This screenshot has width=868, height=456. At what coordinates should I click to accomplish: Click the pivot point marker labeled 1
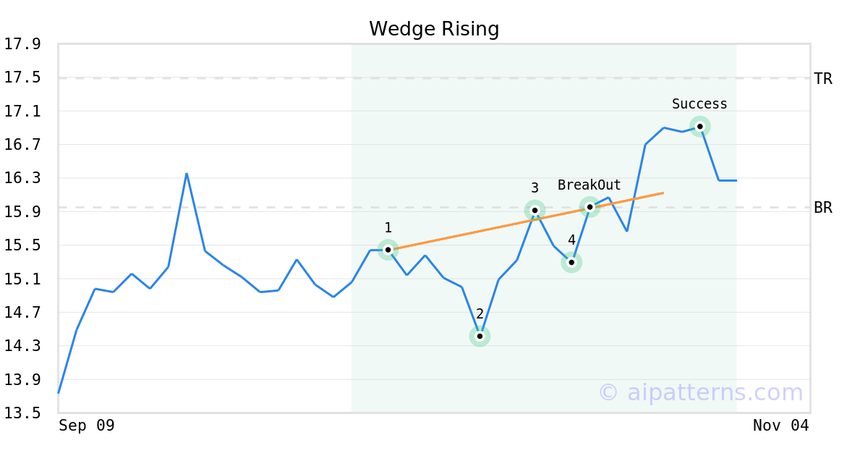tap(388, 250)
